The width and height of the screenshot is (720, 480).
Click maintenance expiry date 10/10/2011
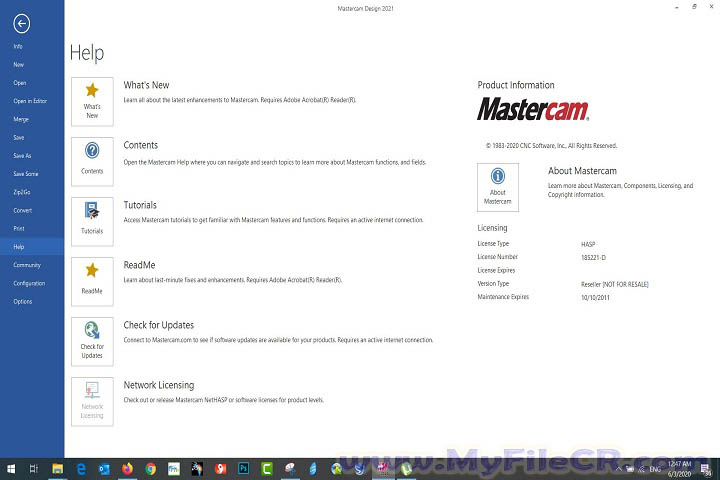(x=595, y=298)
